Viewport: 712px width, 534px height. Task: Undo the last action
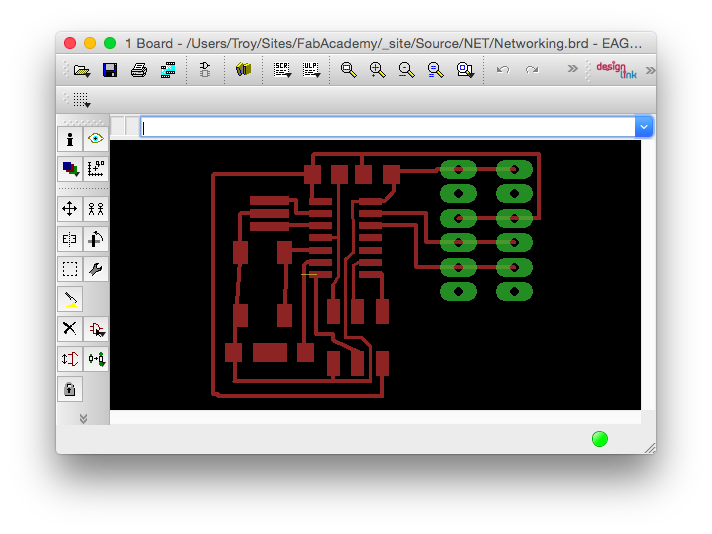click(x=503, y=69)
